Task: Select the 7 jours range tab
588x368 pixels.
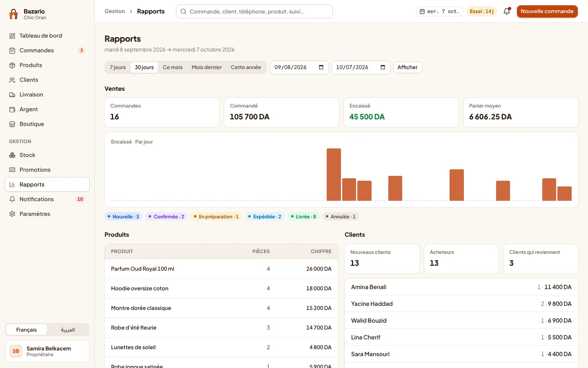Action: point(118,67)
